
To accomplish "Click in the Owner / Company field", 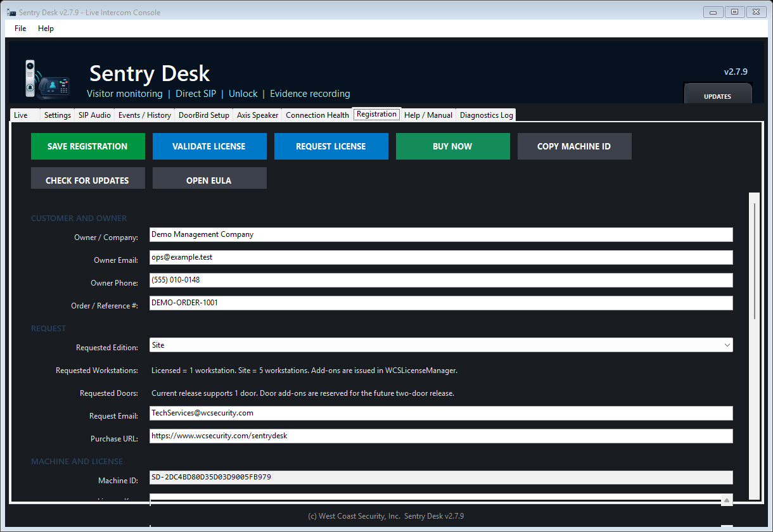I will pyautogui.click(x=441, y=234).
